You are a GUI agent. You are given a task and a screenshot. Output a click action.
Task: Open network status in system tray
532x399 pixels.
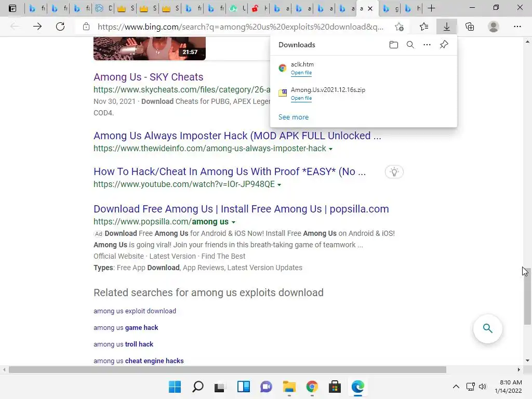coord(470,387)
